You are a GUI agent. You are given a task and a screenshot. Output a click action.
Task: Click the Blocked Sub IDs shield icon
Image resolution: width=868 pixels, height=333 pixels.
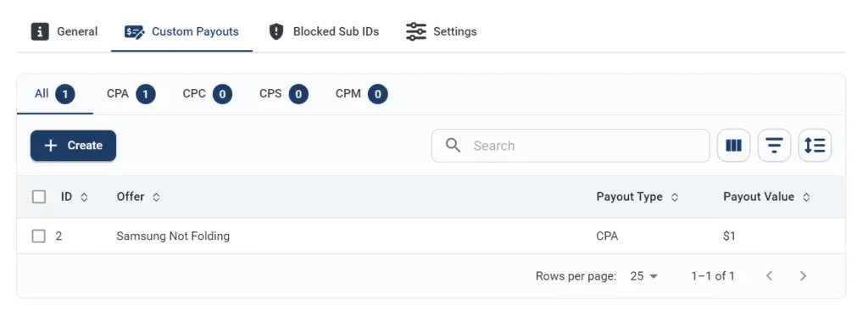(x=275, y=31)
